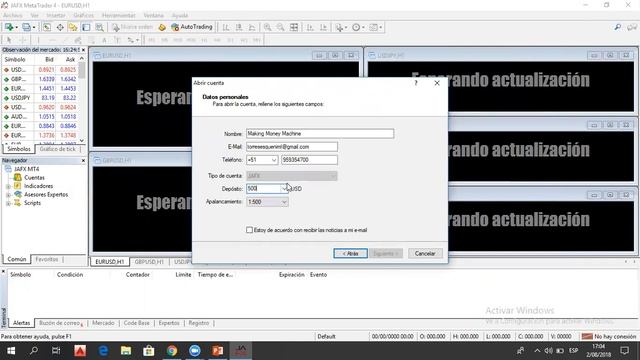
Task: Click the New Order toolbar button
Action: 132,27
